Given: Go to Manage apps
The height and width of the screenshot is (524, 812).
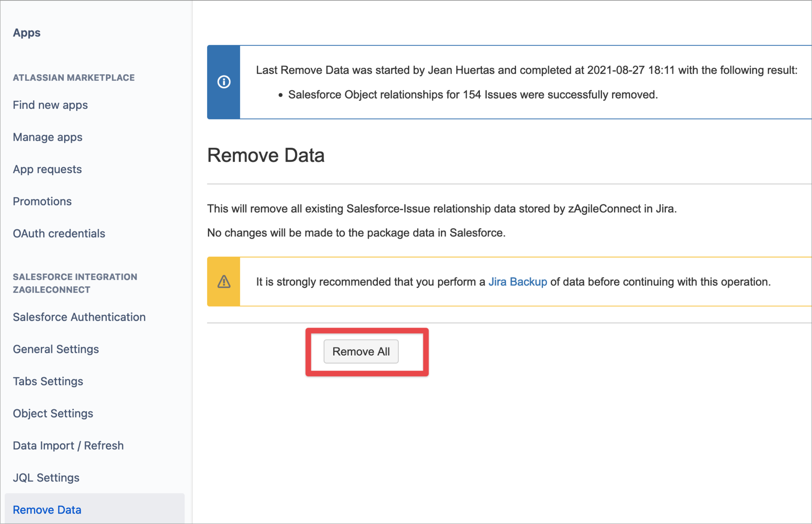Looking at the screenshot, I should pos(48,137).
